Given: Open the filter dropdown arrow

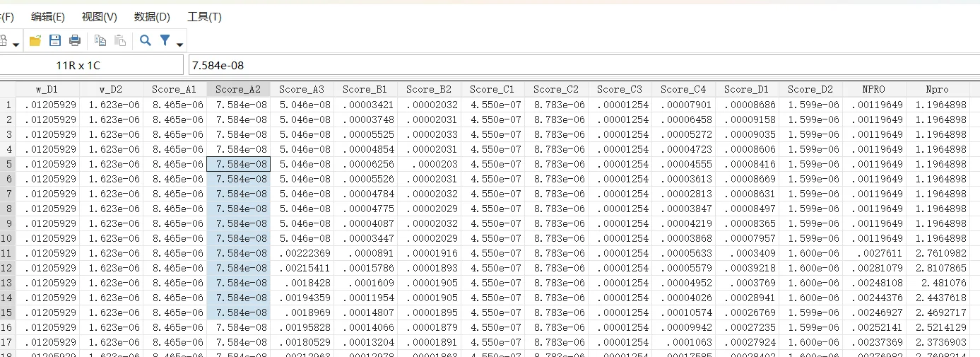Looking at the screenshot, I should (179, 45).
